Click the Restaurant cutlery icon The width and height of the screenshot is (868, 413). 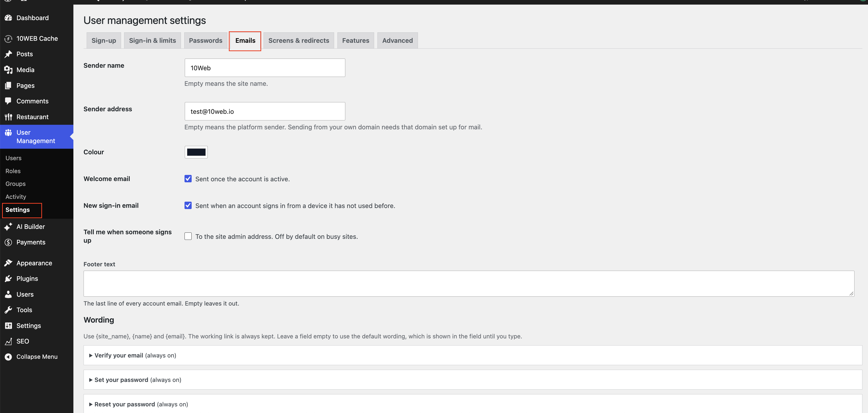(8, 117)
